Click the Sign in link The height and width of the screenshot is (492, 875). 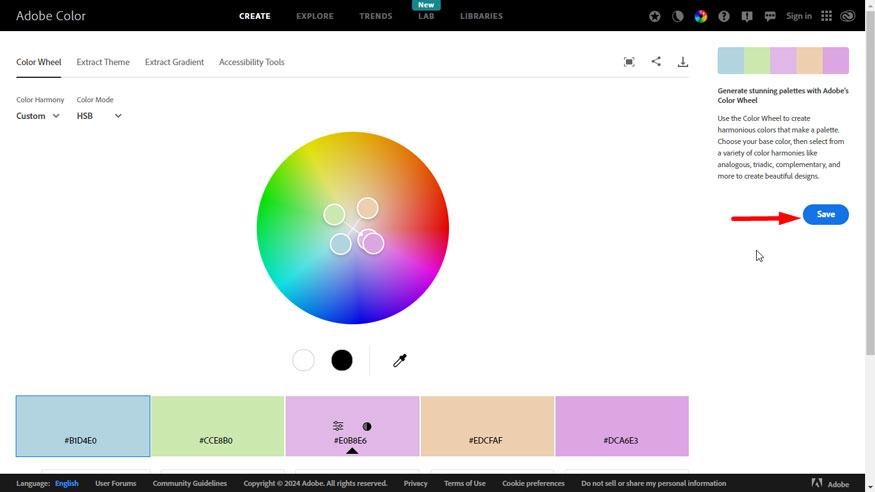[x=799, y=16]
